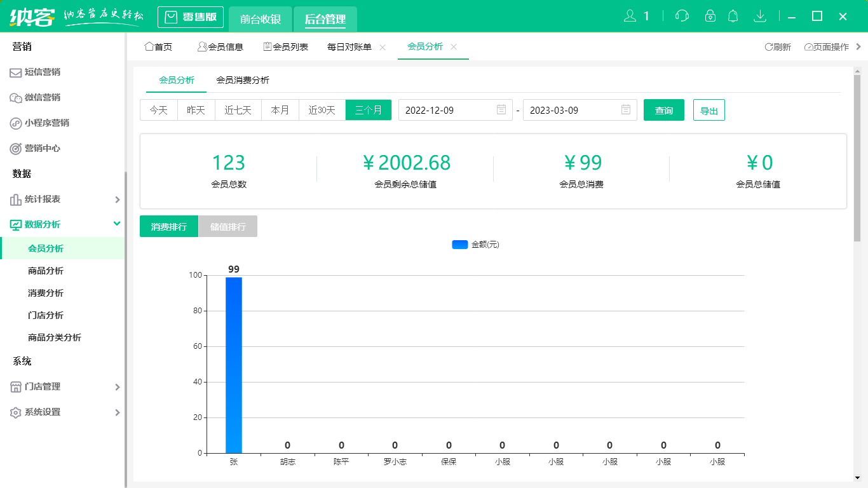Expand the 门店管理 menu arrow

tap(117, 387)
